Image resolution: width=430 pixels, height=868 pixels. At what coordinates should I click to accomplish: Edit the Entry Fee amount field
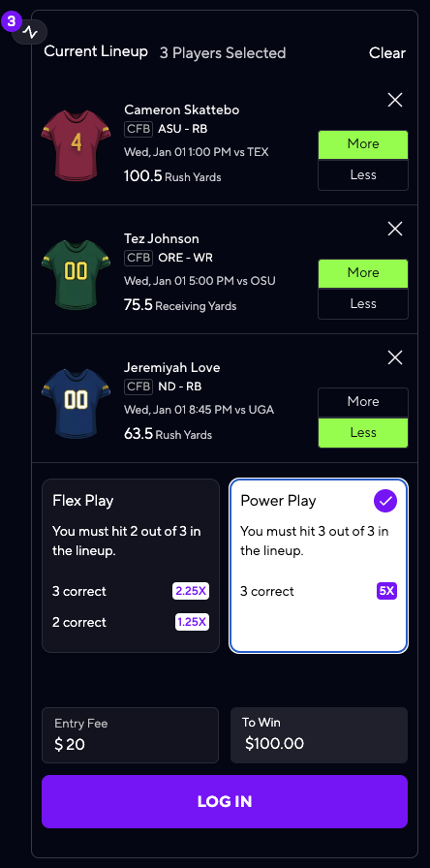(131, 735)
